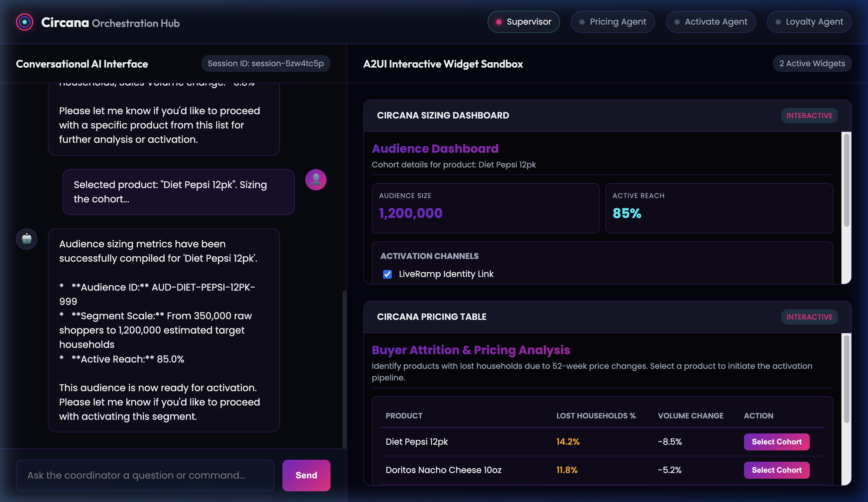Click 'A2UI Interactive Widget Sandbox' panel title
This screenshot has height=502, width=868.
[x=443, y=64]
